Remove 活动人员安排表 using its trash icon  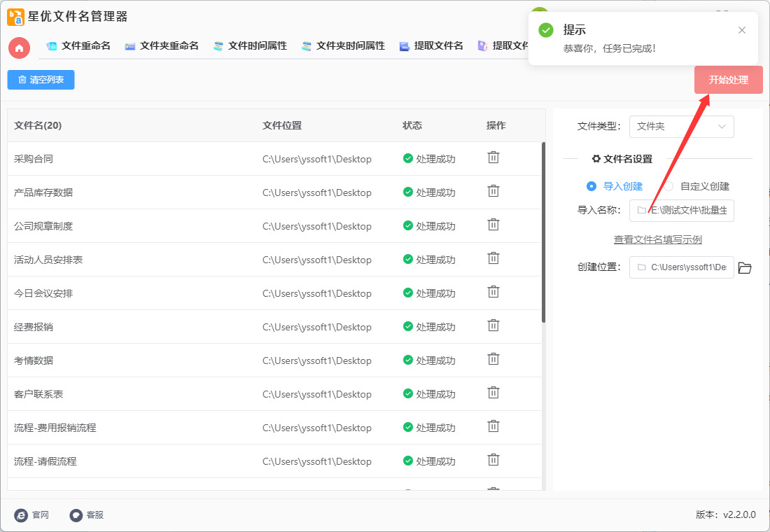[x=493, y=258]
